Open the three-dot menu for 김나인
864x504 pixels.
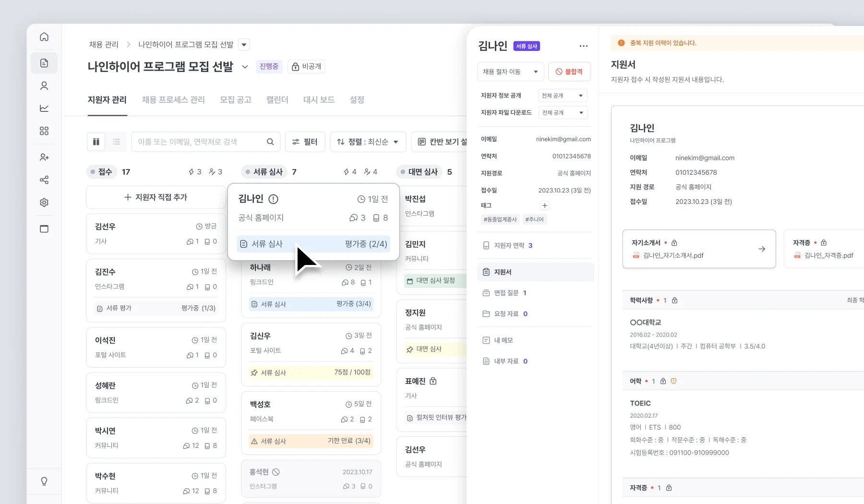(583, 46)
